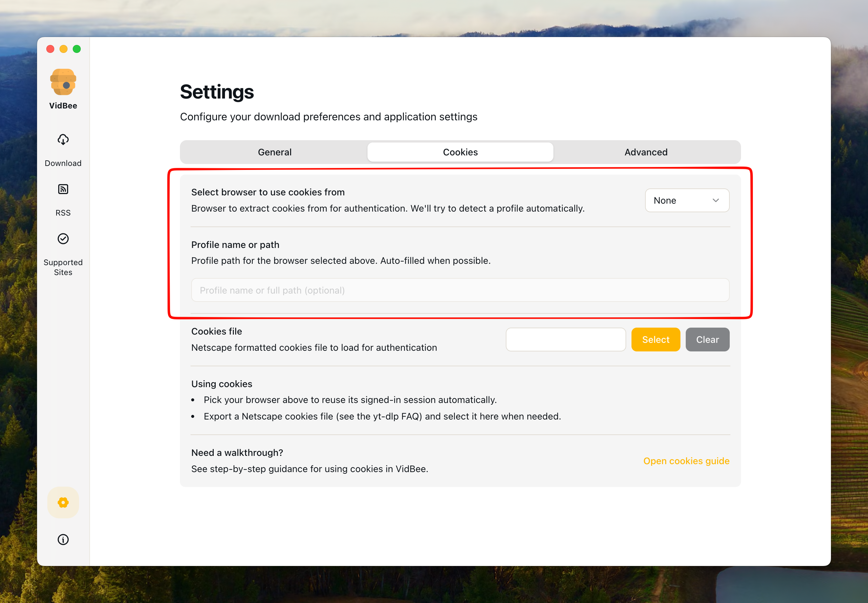Image resolution: width=868 pixels, height=603 pixels.
Task: Click the empty cookies file path field
Action: (x=566, y=339)
